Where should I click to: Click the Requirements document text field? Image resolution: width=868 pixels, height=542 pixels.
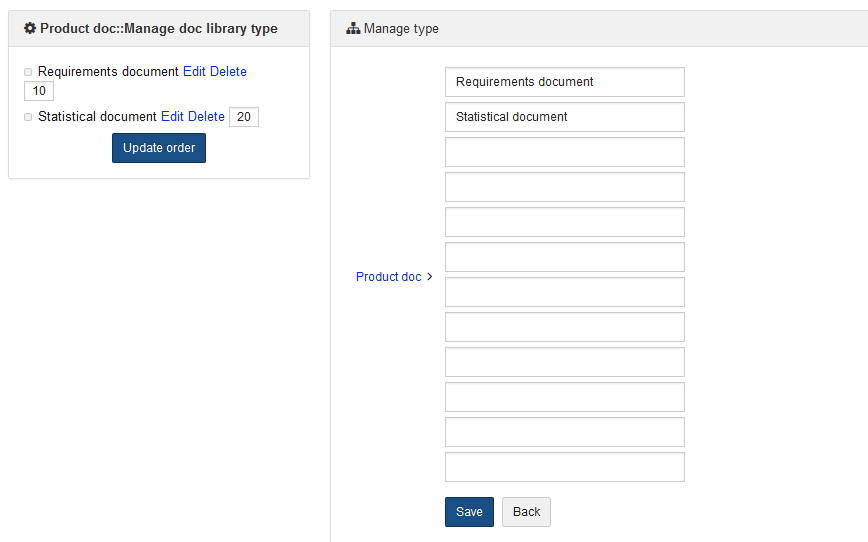[564, 82]
